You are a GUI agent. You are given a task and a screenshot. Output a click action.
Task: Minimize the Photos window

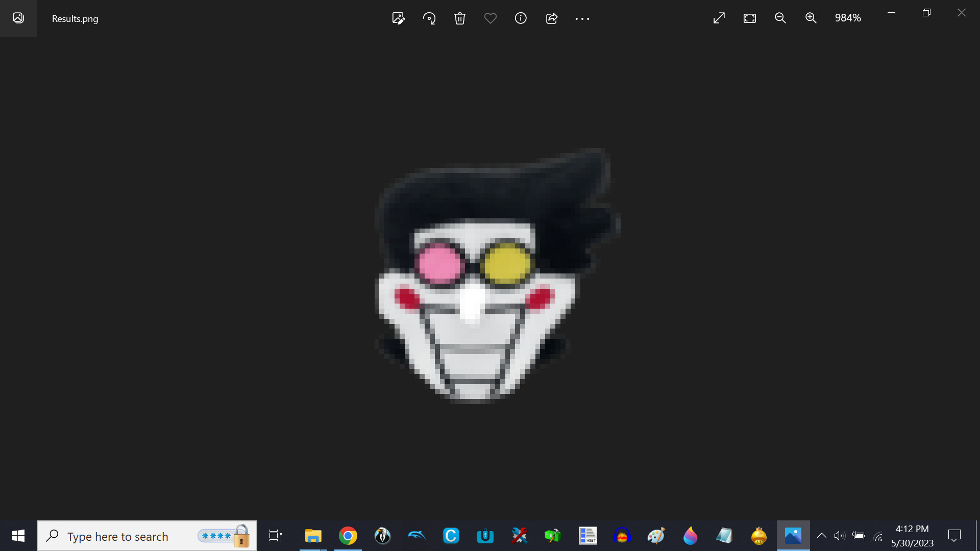(891, 13)
